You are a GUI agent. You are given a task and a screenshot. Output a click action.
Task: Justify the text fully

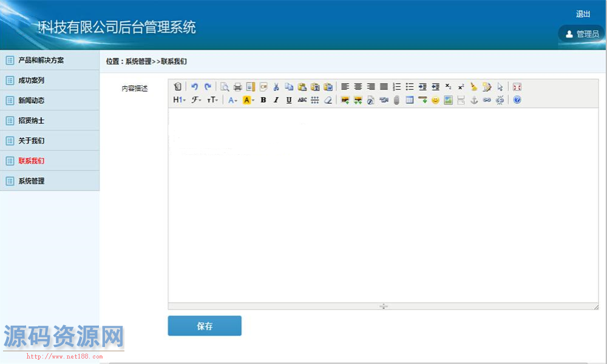pos(384,87)
